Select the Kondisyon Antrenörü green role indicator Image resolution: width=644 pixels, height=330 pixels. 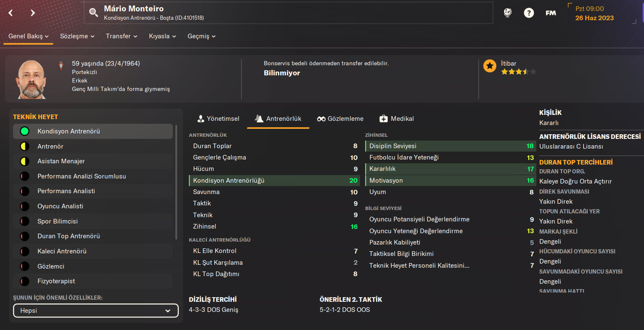(x=25, y=131)
